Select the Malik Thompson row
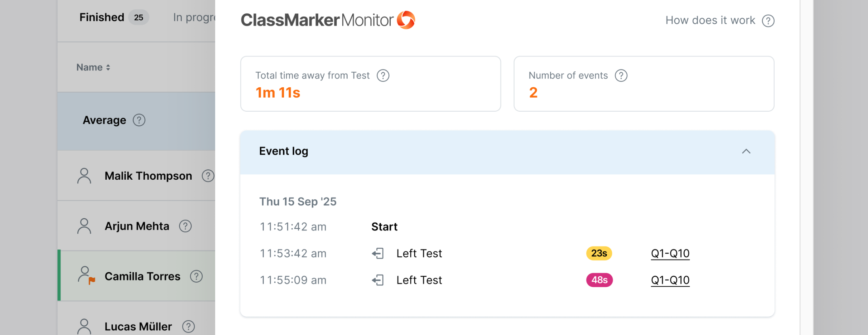868x335 pixels. 136,176
